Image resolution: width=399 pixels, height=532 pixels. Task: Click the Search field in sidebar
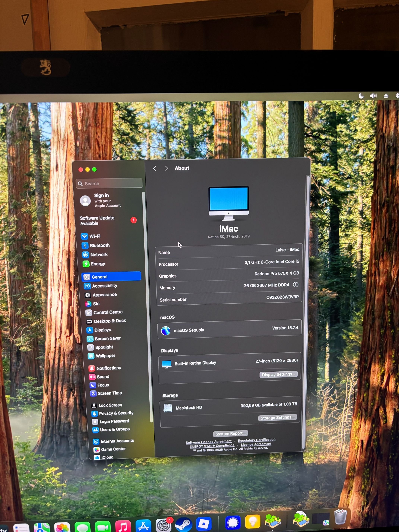pyautogui.click(x=109, y=183)
